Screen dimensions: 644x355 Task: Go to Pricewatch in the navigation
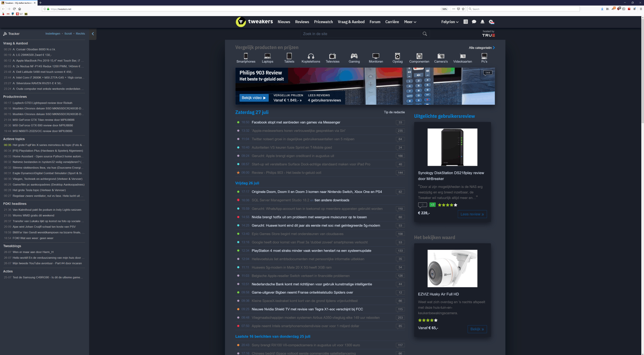coord(323,22)
